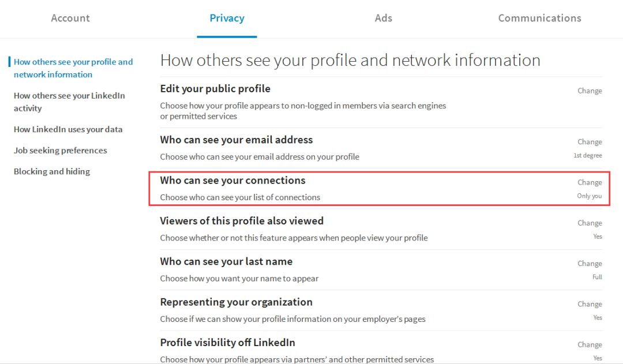Expand 'Who can see your connections' setting

[x=232, y=181]
